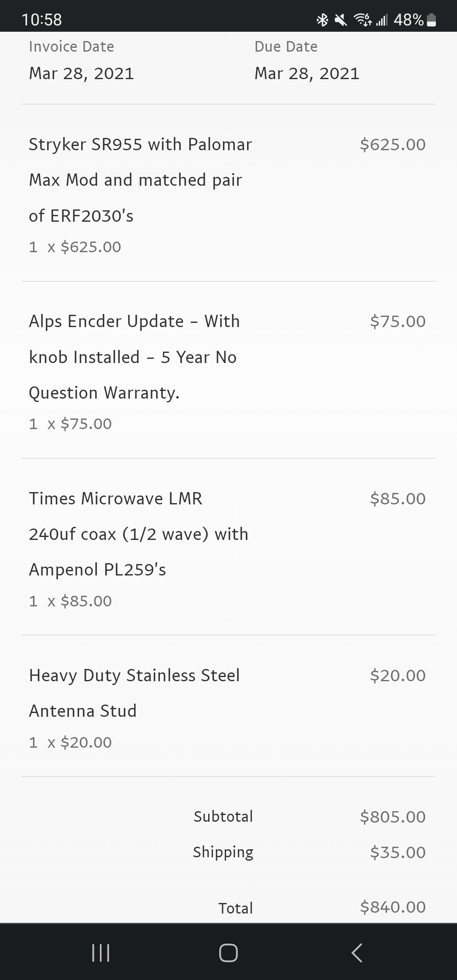The width and height of the screenshot is (457, 980).
Task: Open the recent apps navigation button
Action: [x=101, y=952]
